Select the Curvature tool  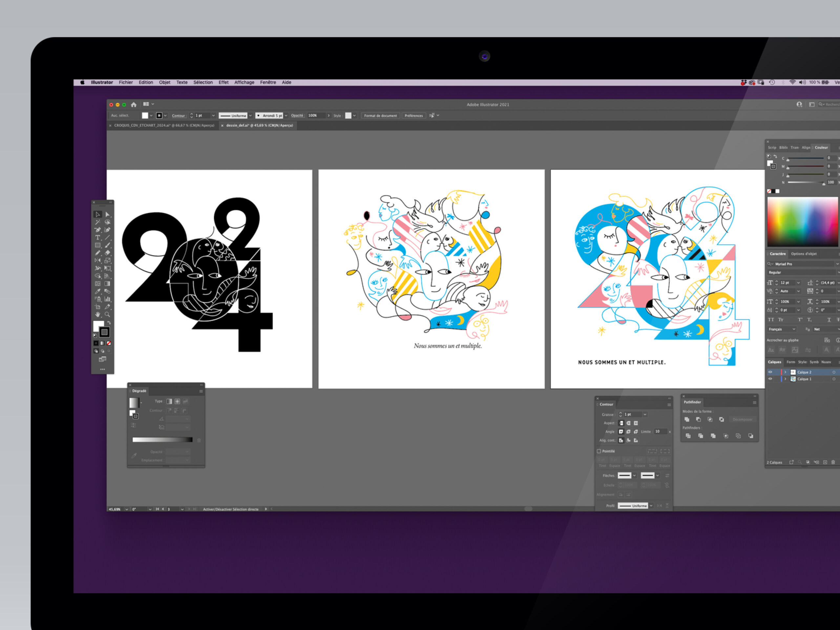tap(108, 230)
